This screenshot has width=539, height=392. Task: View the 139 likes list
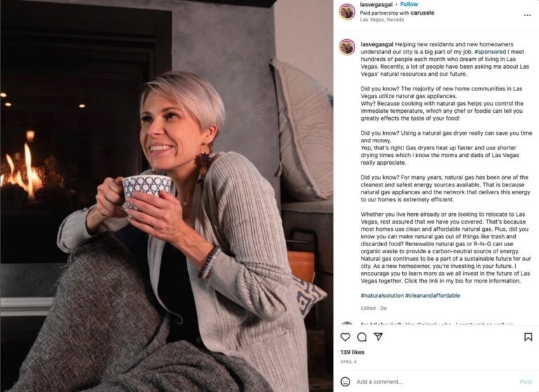click(x=352, y=352)
